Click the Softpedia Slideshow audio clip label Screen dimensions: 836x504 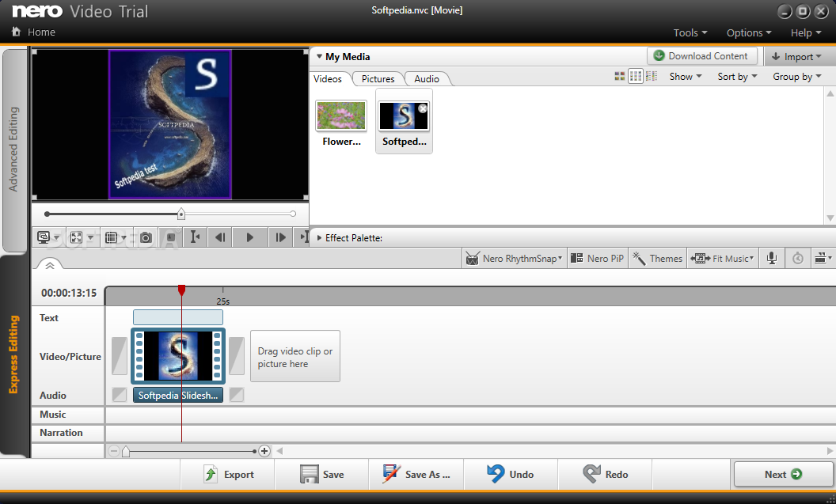point(178,396)
